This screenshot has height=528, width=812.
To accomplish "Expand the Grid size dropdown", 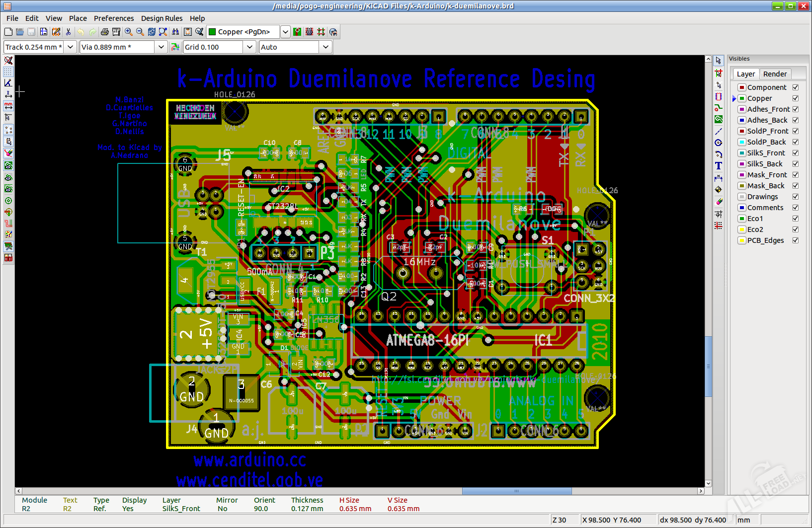I will (249, 47).
